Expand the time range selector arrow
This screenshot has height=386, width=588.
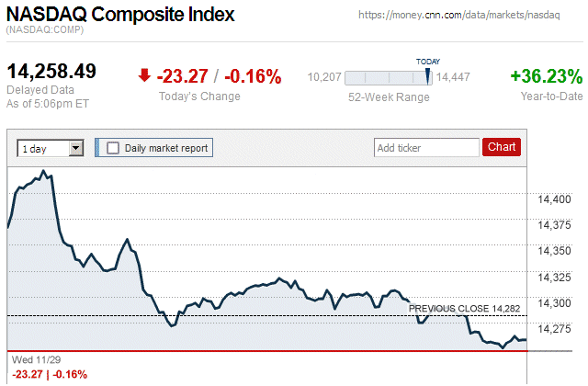(76, 147)
